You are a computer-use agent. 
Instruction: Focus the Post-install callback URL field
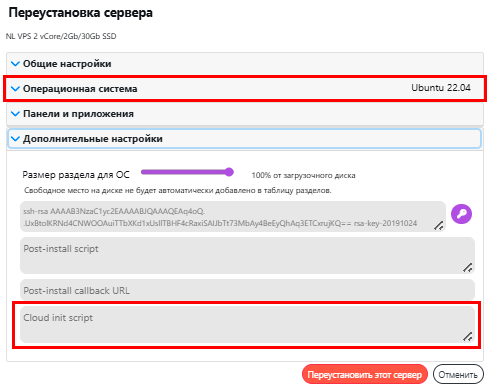tap(247, 290)
